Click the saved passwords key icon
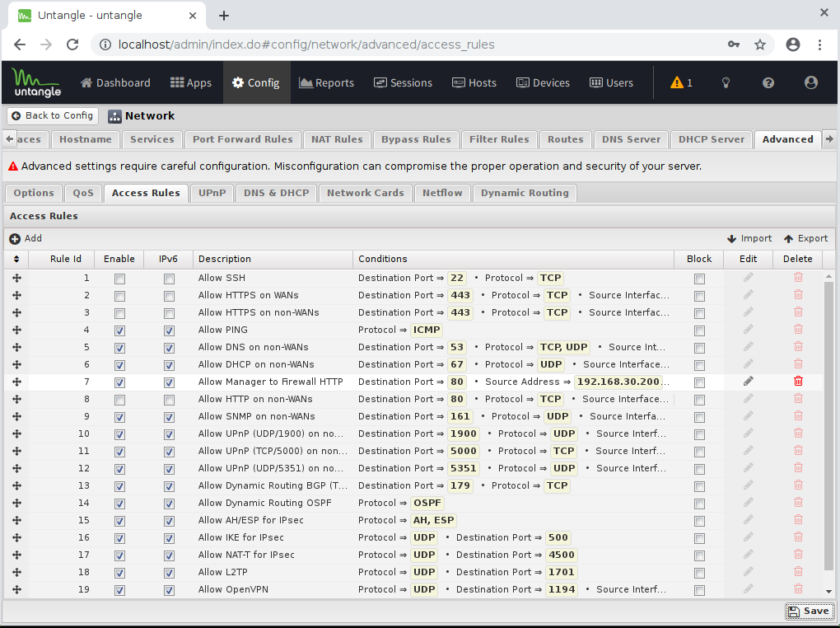Image resolution: width=840 pixels, height=628 pixels. click(x=734, y=45)
